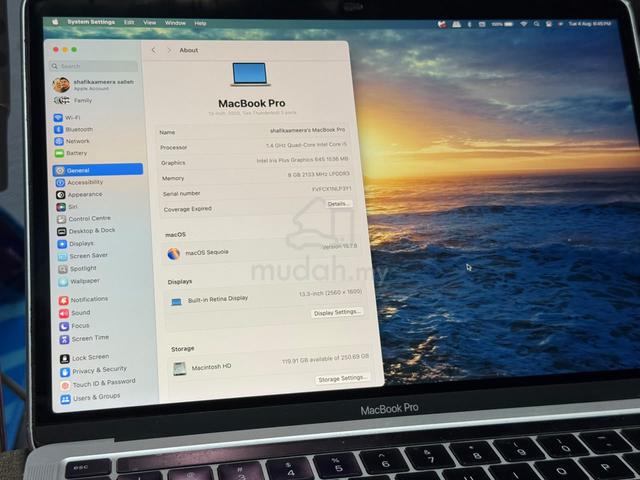Open shafikaameera Apple Account
640x480 pixels.
click(x=93, y=84)
